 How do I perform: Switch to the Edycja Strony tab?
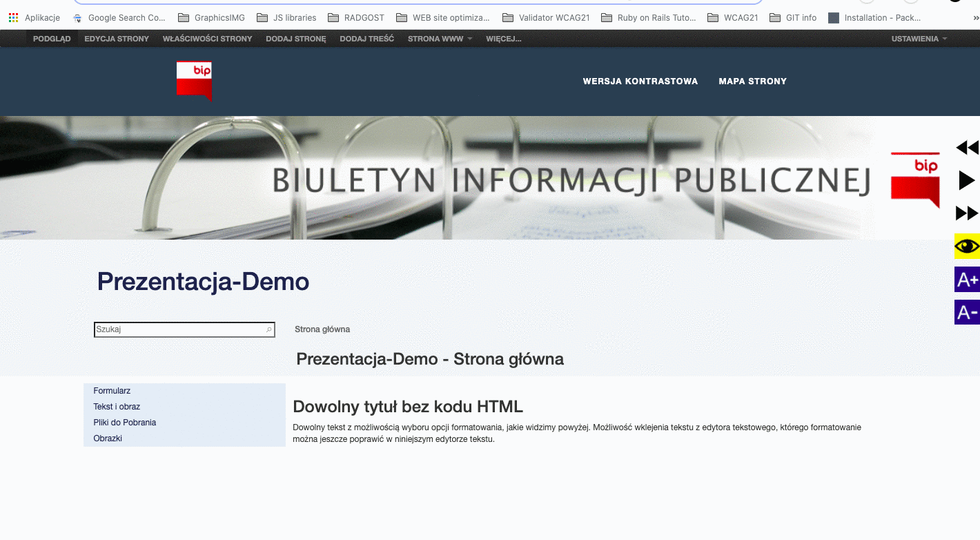[x=117, y=39]
